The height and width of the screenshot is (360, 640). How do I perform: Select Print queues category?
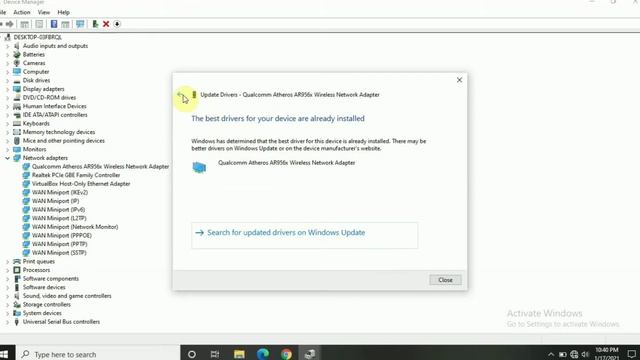pos(39,262)
